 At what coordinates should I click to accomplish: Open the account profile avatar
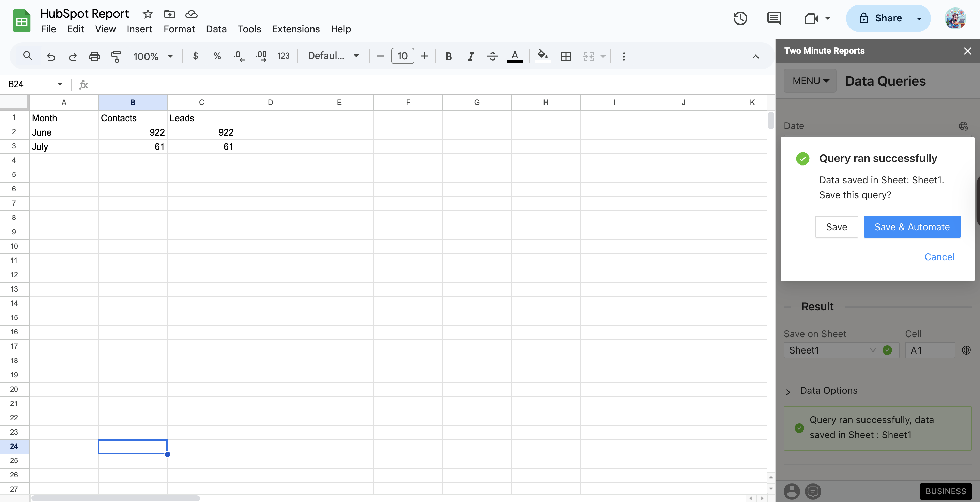coord(955,18)
